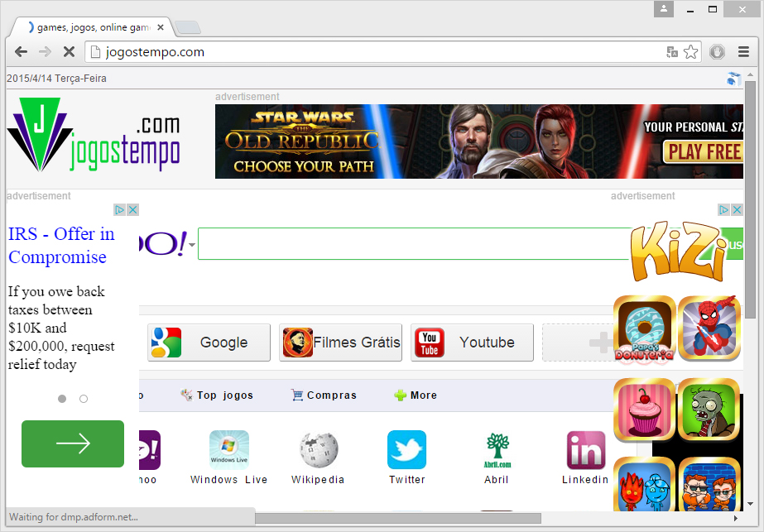Click the PLAY FREE button in the banner
The width and height of the screenshot is (764, 532).
tap(703, 152)
